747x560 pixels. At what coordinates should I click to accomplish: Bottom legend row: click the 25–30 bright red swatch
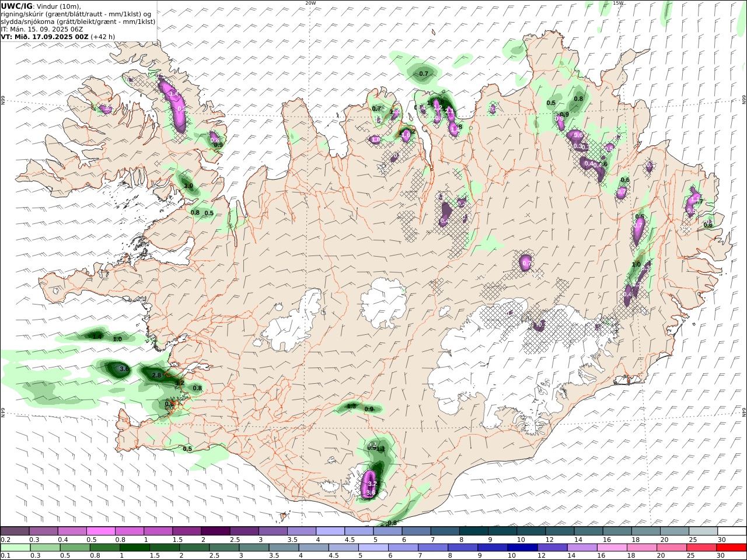[x=703, y=548]
